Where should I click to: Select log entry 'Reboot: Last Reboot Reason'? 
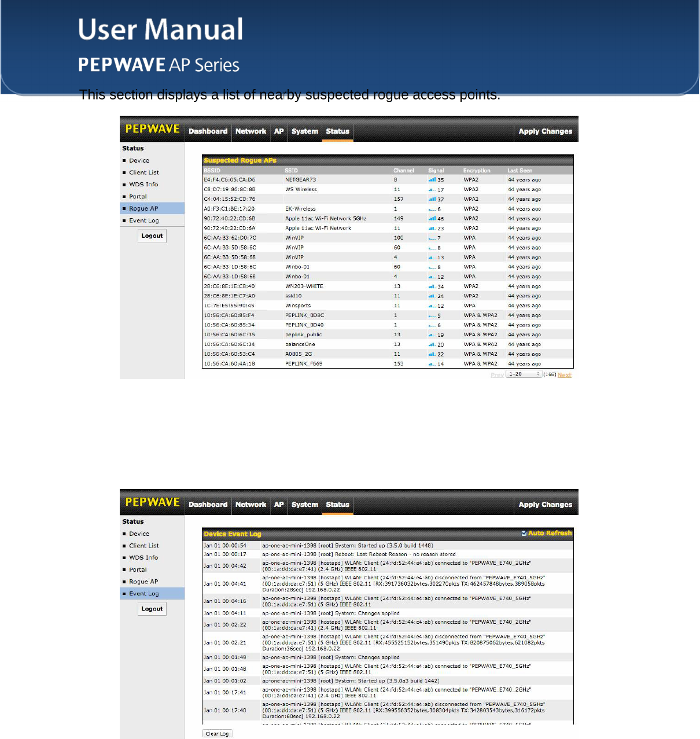359,554
